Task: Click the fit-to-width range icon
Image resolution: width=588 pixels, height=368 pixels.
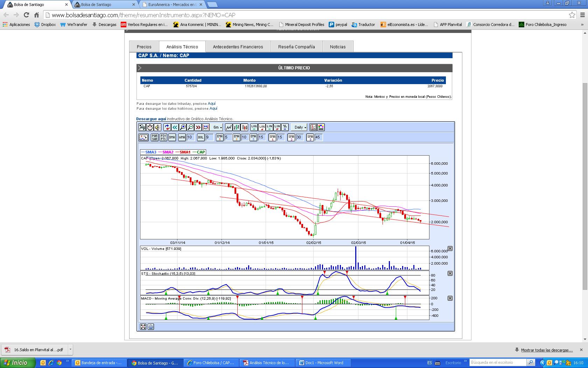Action: [x=206, y=127]
